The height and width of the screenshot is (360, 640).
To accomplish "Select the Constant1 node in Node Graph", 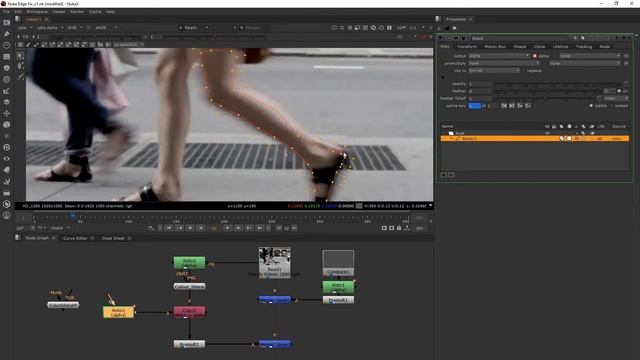I will 338,263.
